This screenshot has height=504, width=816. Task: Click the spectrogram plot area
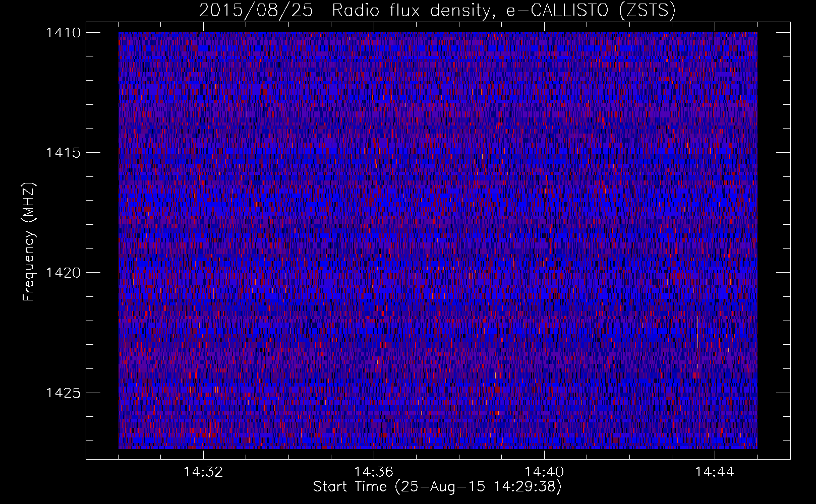tap(438, 240)
